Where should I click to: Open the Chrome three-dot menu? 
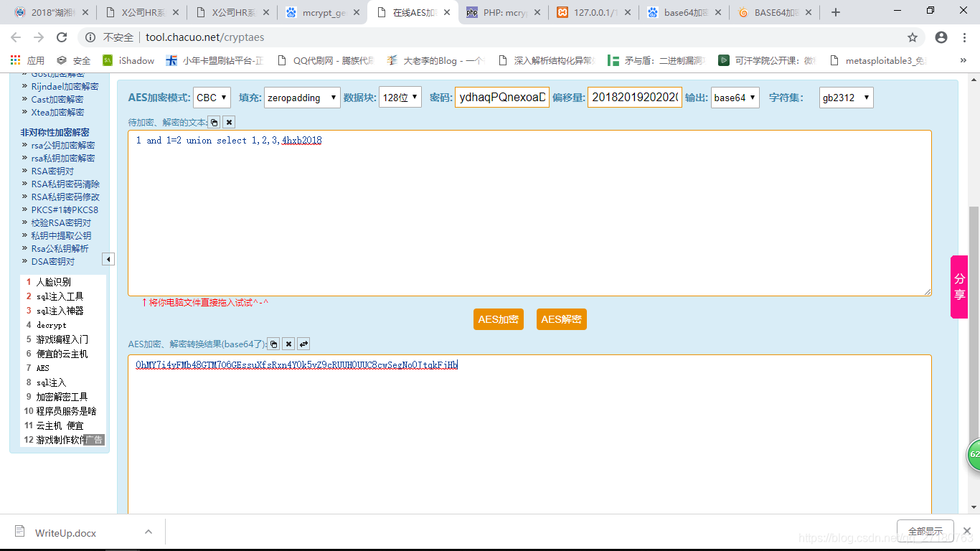[965, 37]
